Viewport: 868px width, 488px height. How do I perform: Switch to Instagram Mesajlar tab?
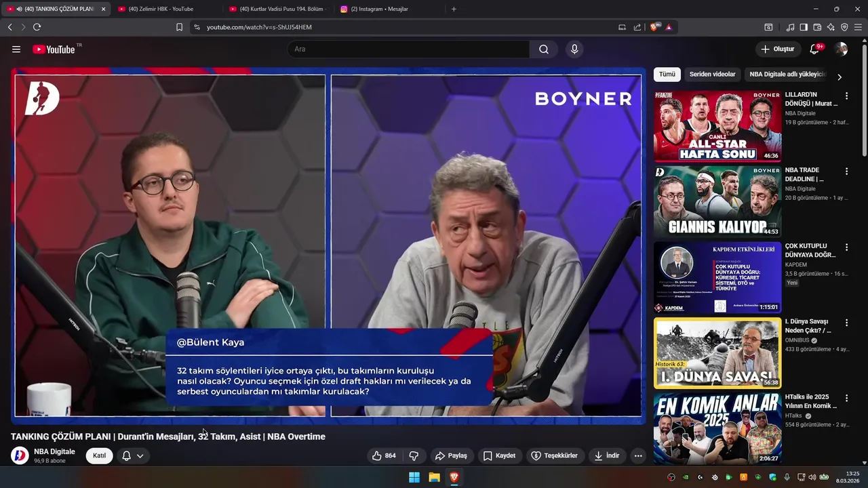[389, 9]
